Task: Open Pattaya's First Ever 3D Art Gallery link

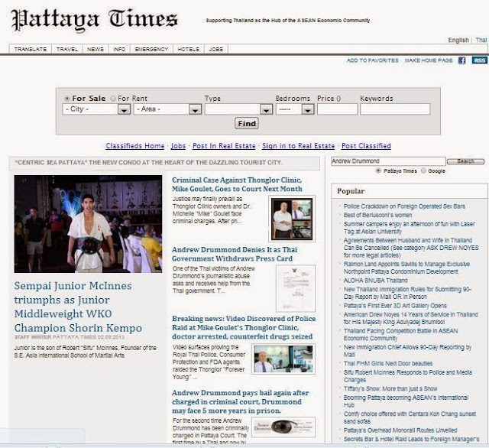Action: (395, 306)
